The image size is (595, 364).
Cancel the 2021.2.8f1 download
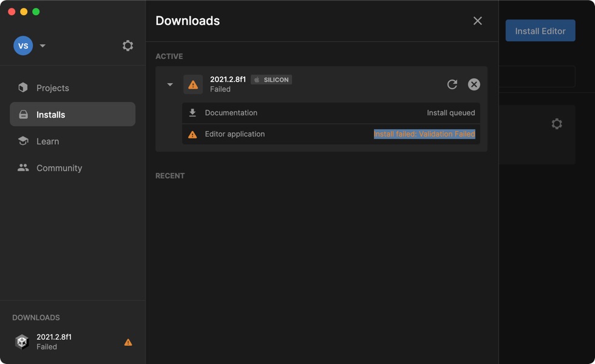[x=474, y=84]
